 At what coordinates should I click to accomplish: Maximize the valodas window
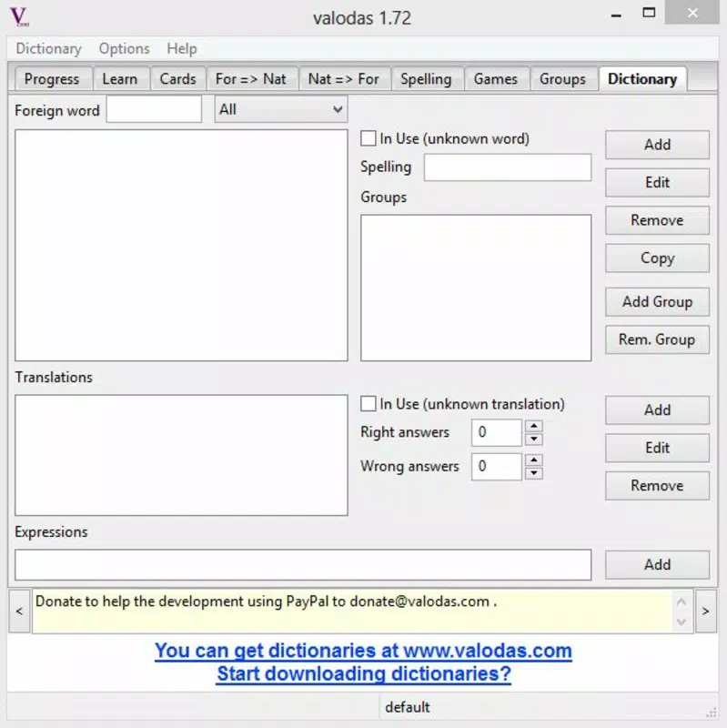[x=649, y=13]
